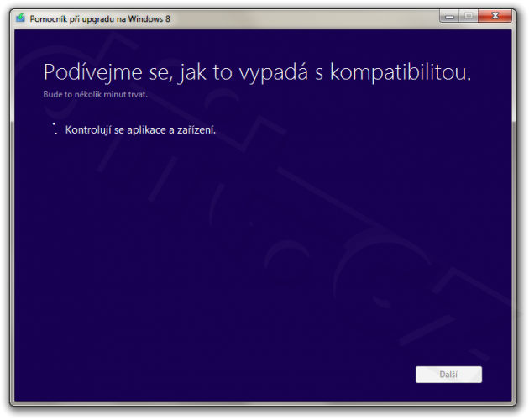529x420 pixels.
Task: Click the window title 'Pomocník při upgradu na Windows 8'
Action: tap(100, 19)
